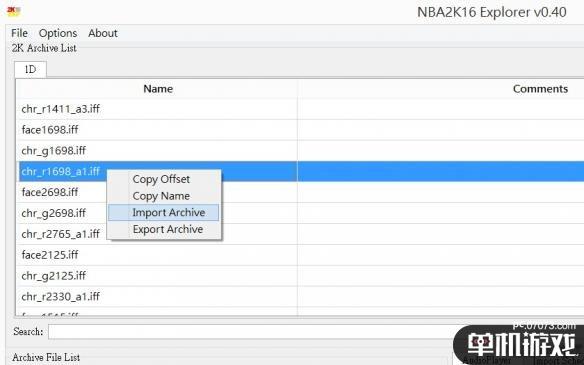Screen dimensions: 584x365
Task: Select the chr_g2698.iff row
Action: [300, 213]
